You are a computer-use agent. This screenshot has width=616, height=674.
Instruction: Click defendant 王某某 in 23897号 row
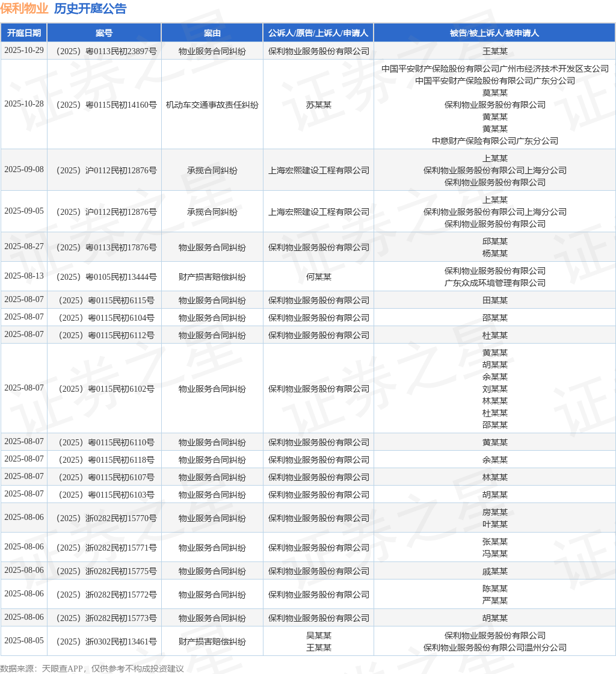[x=495, y=51]
